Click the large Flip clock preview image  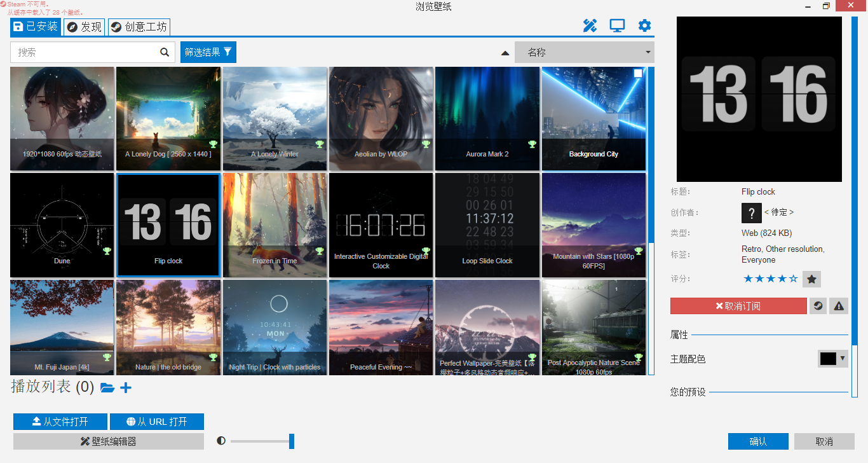[759, 99]
